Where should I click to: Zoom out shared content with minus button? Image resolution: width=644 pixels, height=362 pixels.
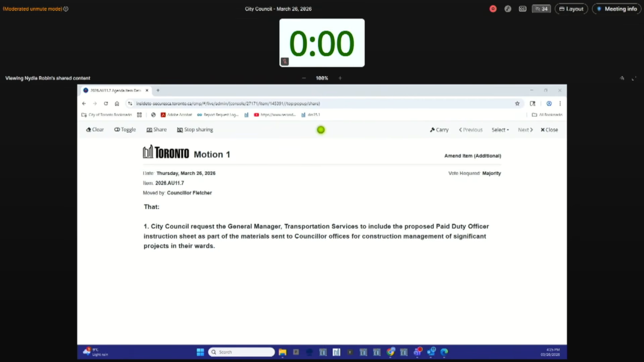304,78
